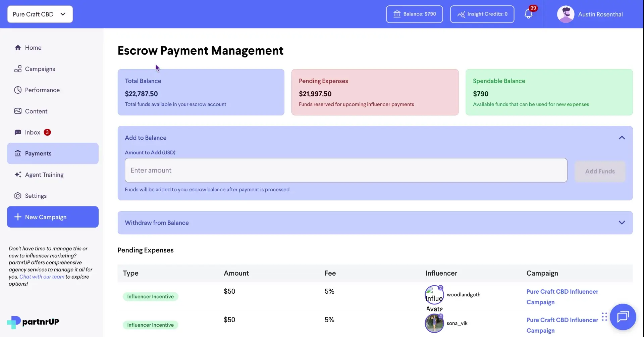
Task: Collapse the Add to Balance section
Action: [622, 138]
